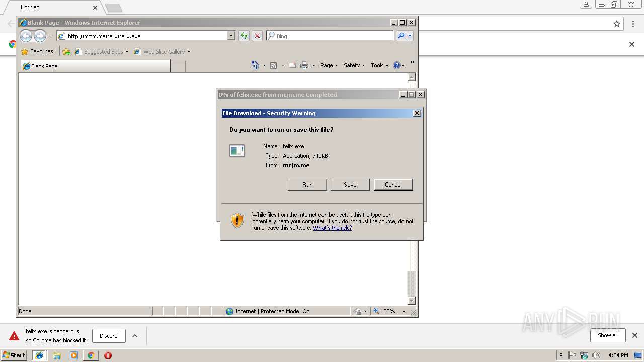
Task: Expand the zoom level dropdown arrow
Action: point(404,311)
